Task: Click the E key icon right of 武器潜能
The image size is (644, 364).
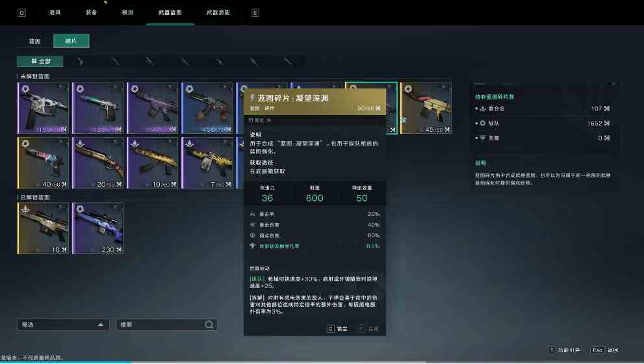Action: click(255, 13)
